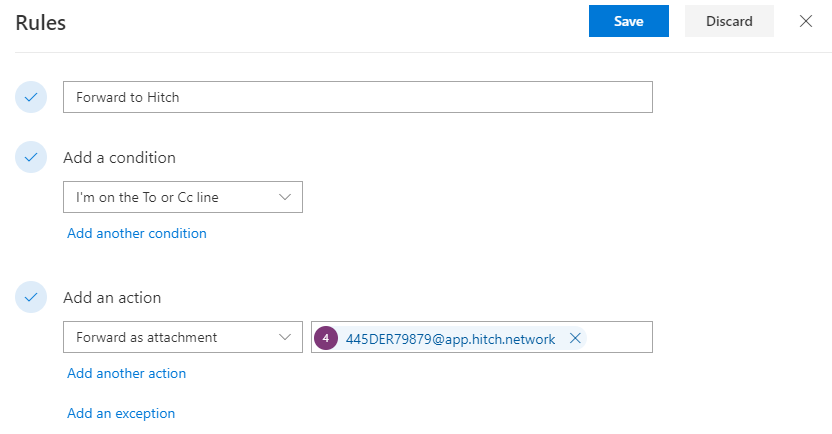Viewport: 832px width, 434px height.
Task: Click the empty space in the recipient field
Action: point(620,338)
